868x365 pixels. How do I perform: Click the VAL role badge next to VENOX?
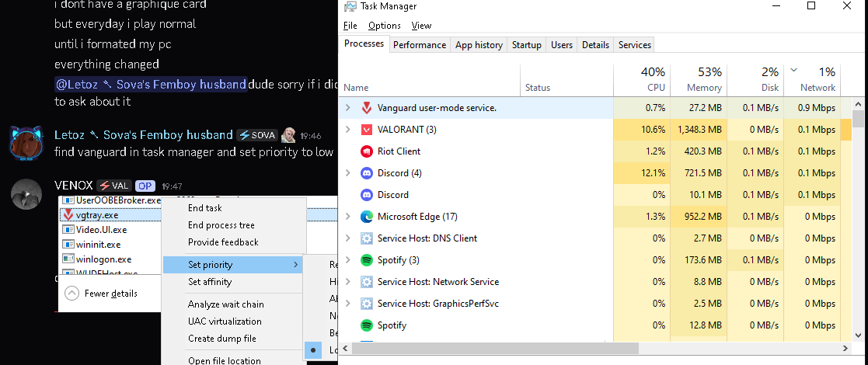[114, 186]
